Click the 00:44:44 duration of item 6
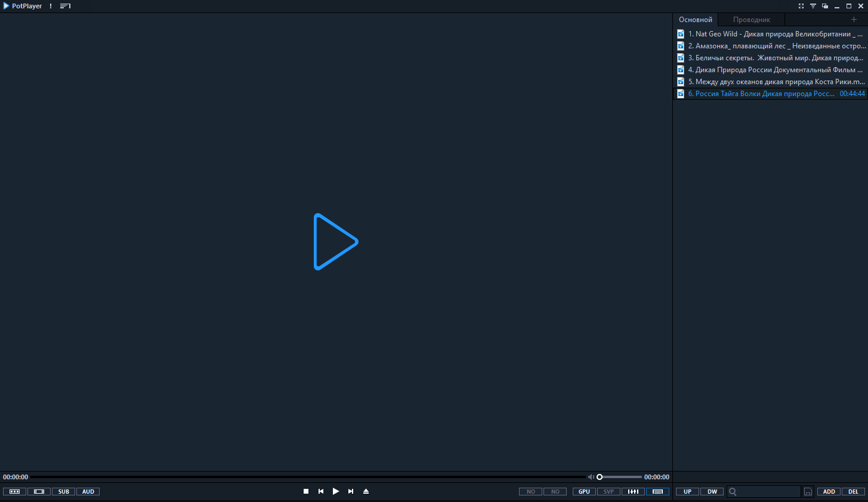Viewport: 868px width, 502px height. click(852, 94)
